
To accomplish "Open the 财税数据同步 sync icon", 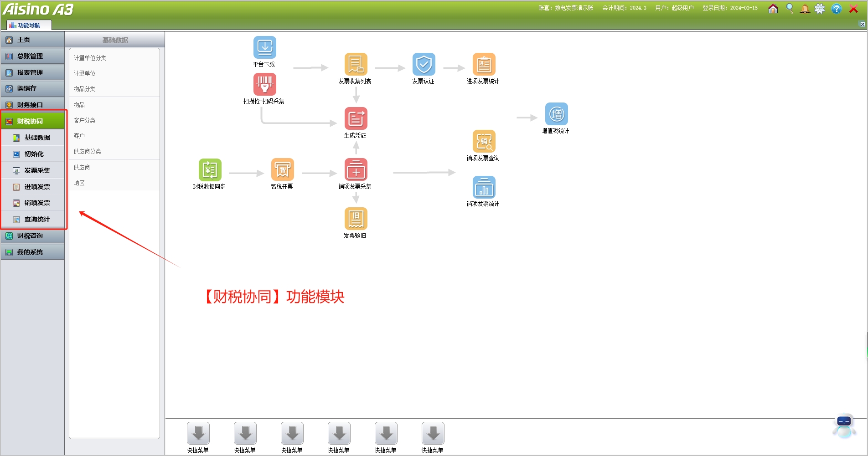I will point(210,170).
